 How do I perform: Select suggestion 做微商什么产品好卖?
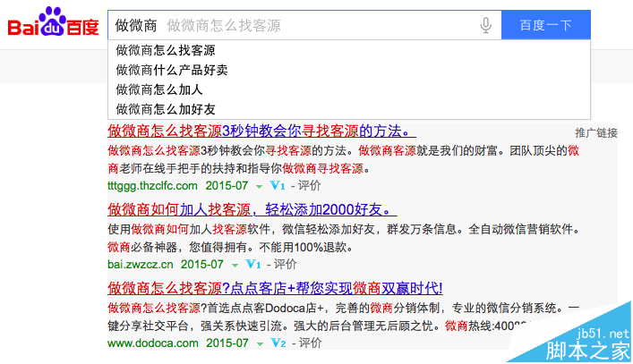pyautogui.click(x=171, y=70)
